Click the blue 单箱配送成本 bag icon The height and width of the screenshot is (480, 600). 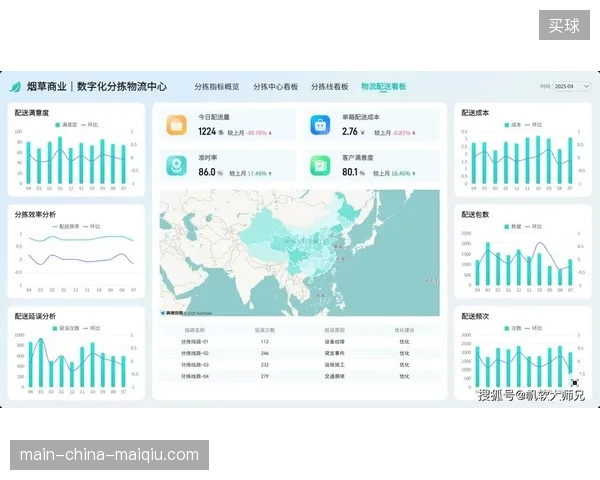pos(320,125)
